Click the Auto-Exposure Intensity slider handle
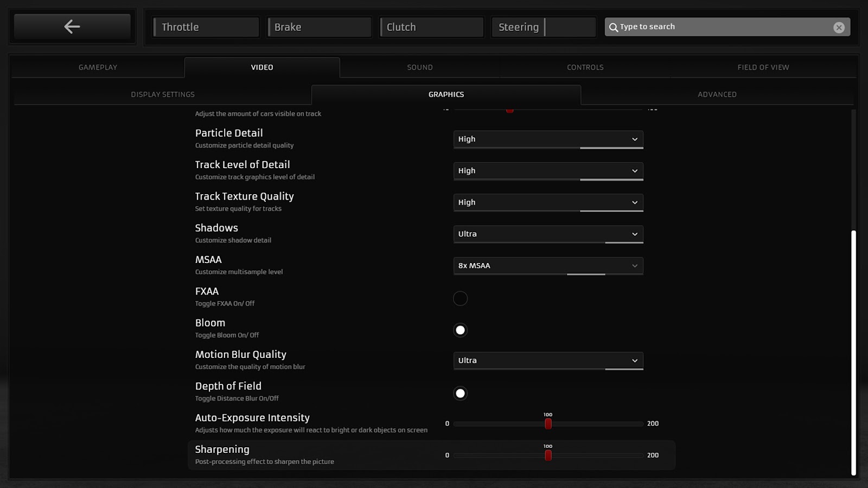868x488 pixels. [548, 423]
